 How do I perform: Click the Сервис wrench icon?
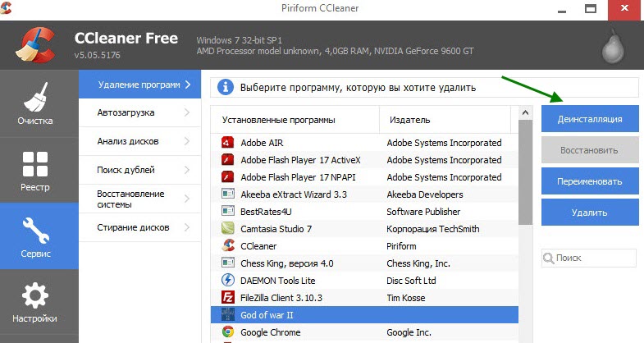click(x=35, y=229)
